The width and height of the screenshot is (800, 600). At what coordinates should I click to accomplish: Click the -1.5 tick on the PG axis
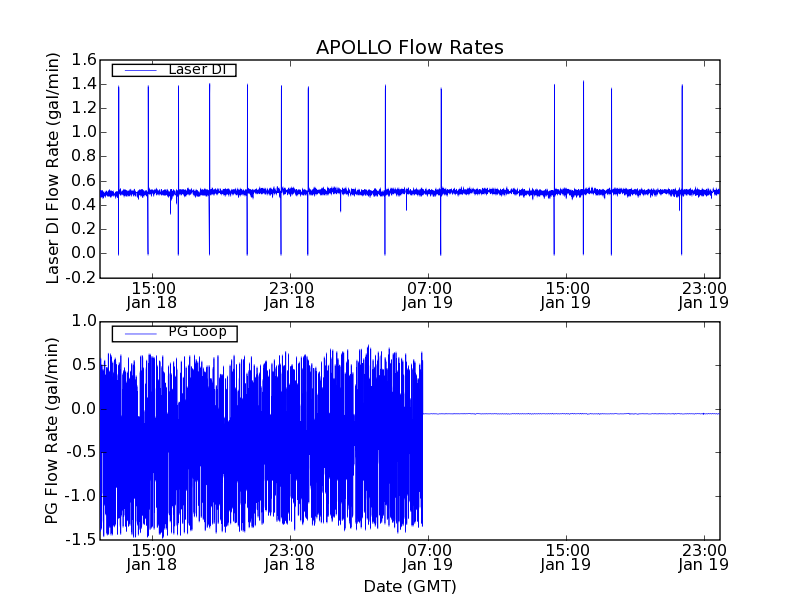81,539
